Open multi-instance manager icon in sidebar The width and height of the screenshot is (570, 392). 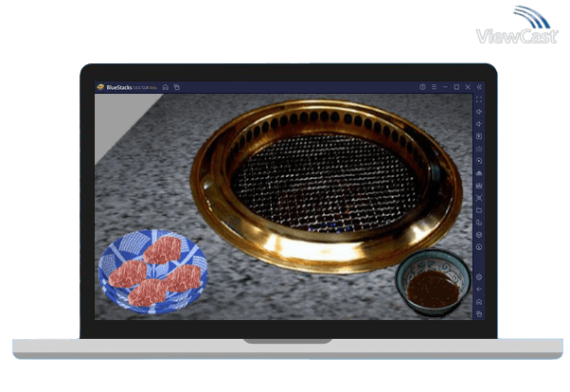[479, 223]
